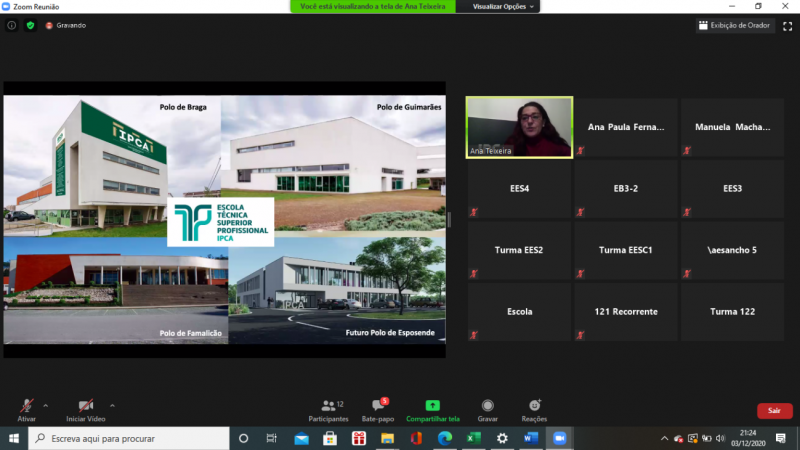Expand audio options arrow beside Ativar
Image resolution: width=800 pixels, height=450 pixels.
pos(46,406)
